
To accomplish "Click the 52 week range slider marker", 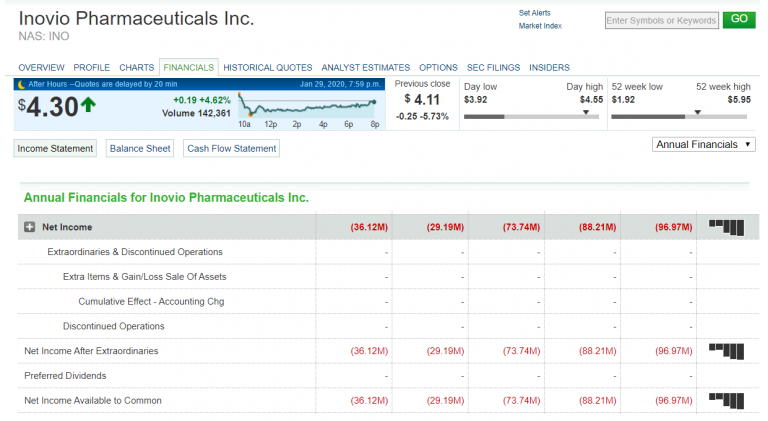I will 697,112.
